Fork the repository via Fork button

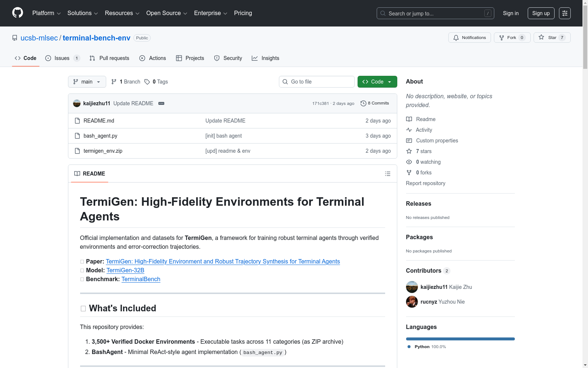pos(512,38)
